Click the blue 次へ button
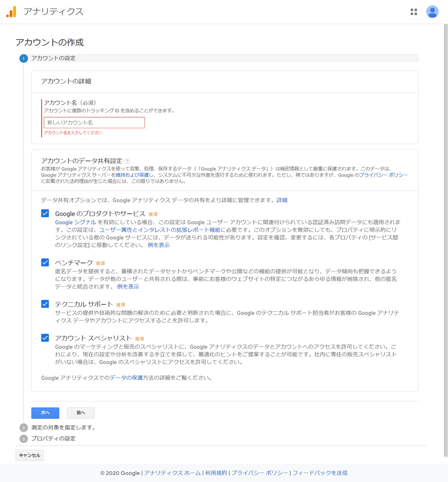448x482 pixels. tap(45, 413)
